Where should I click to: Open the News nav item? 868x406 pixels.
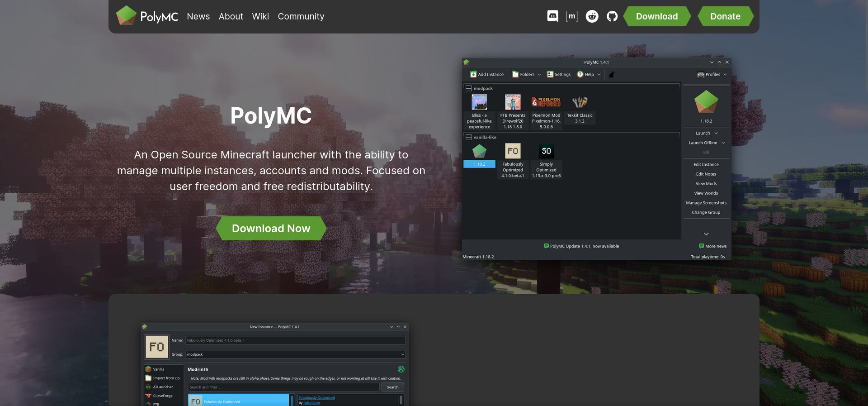198,16
